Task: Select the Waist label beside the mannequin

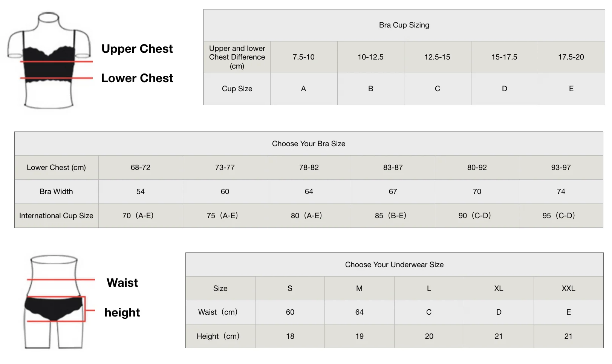Action: coord(122,283)
